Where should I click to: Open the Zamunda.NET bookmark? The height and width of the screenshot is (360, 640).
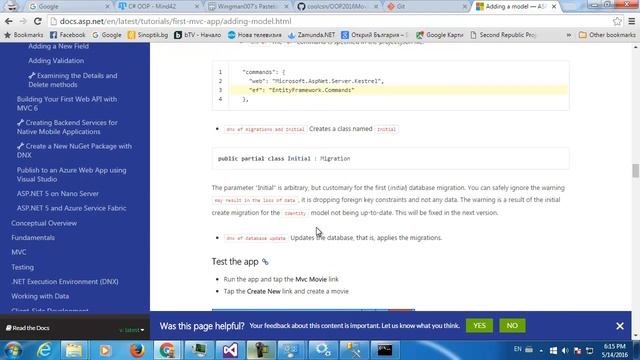click(311, 35)
